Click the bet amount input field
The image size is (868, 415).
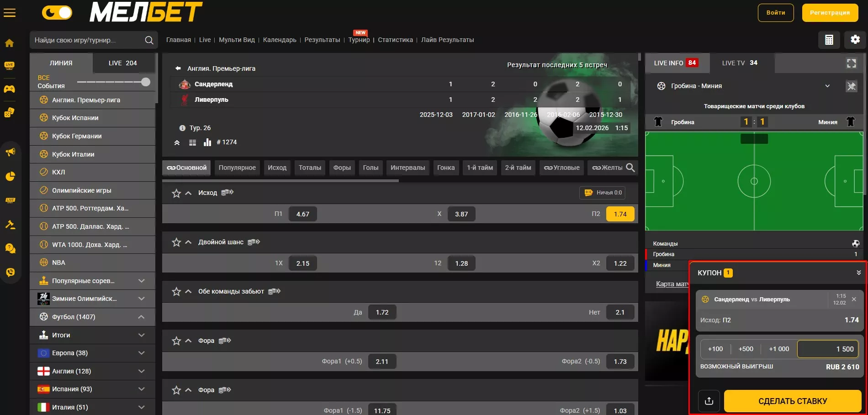[828, 349]
